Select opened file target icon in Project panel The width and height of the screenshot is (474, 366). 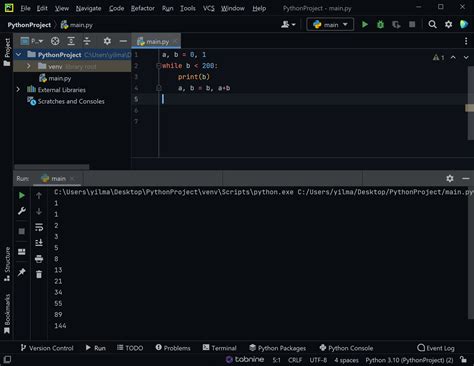pos(55,41)
